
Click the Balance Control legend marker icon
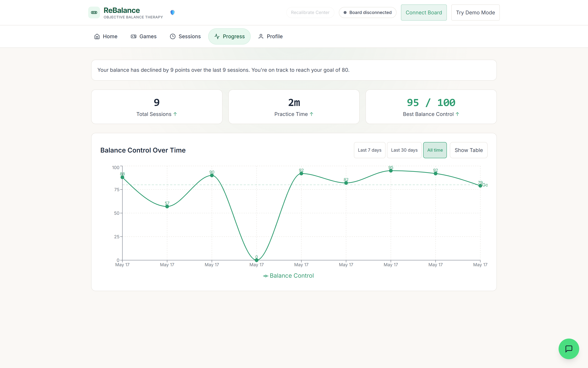click(266, 276)
